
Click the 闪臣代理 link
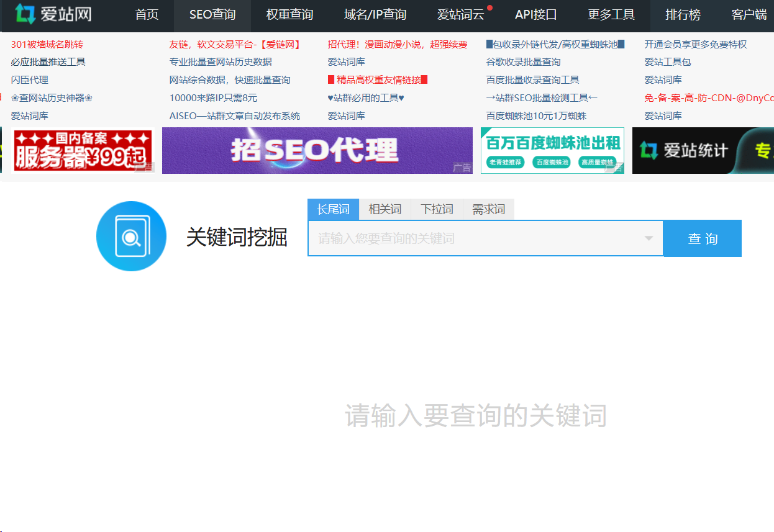[29, 80]
